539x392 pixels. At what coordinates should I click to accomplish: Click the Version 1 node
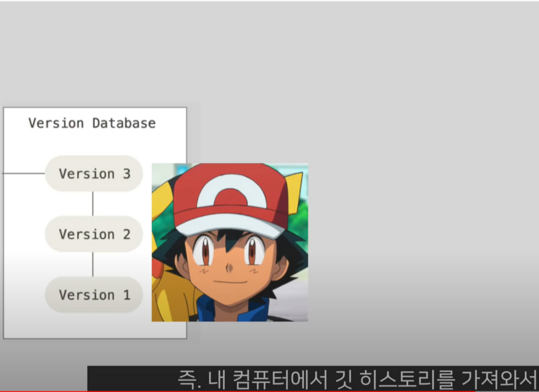[x=94, y=294]
